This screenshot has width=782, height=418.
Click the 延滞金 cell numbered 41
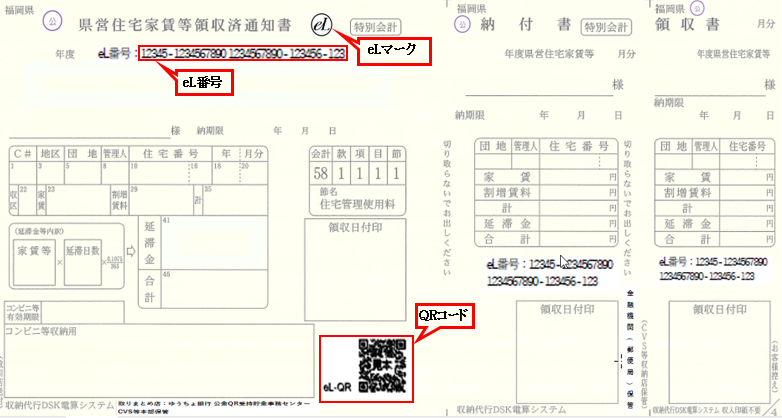click(x=213, y=243)
